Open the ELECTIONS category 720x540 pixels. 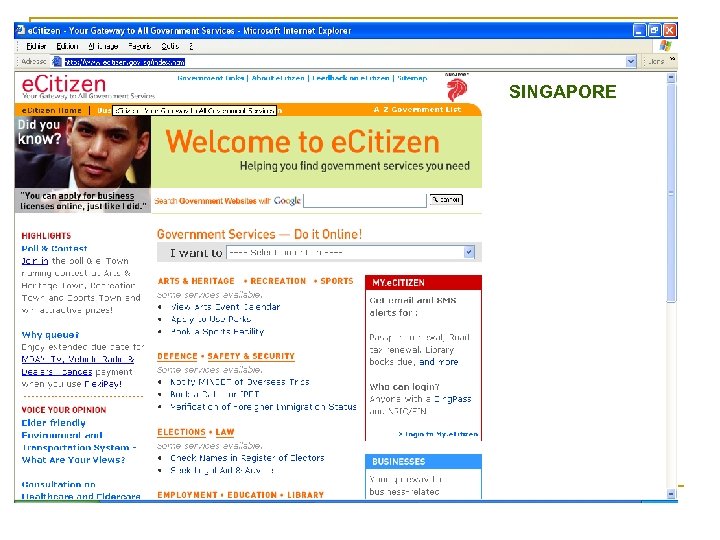point(181,432)
